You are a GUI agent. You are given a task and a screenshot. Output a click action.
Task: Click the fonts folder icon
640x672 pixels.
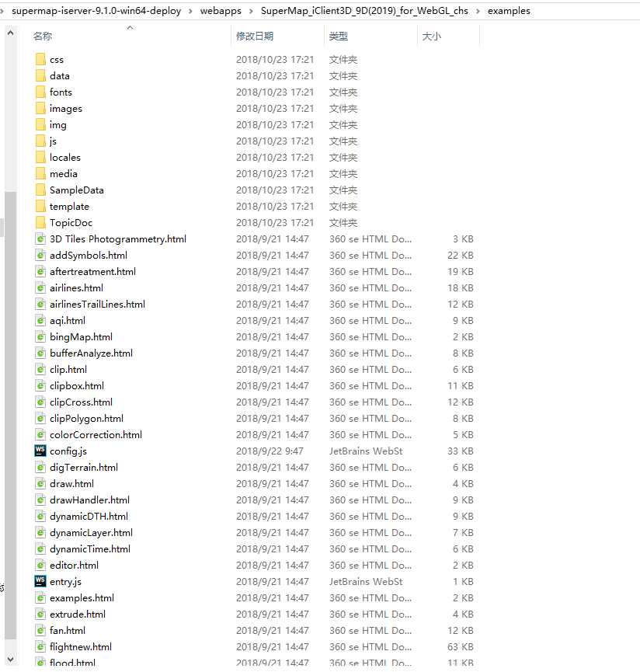tap(40, 92)
